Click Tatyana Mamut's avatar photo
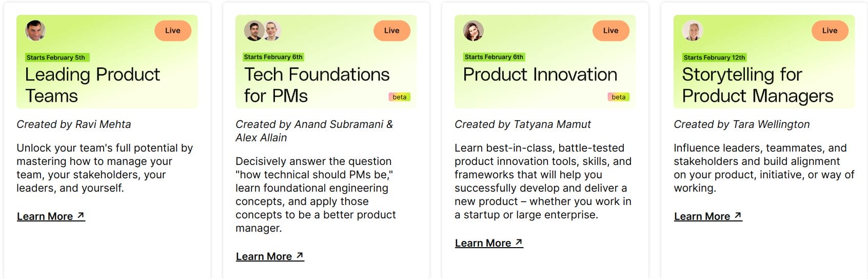This screenshot has height=279, width=868. pyautogui.click(x=473, y=31)
